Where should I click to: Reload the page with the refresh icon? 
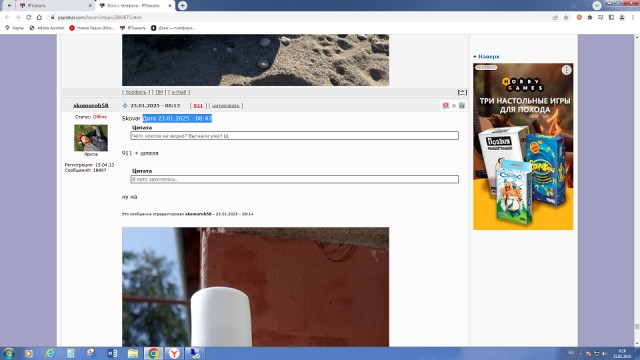(28, 18)
